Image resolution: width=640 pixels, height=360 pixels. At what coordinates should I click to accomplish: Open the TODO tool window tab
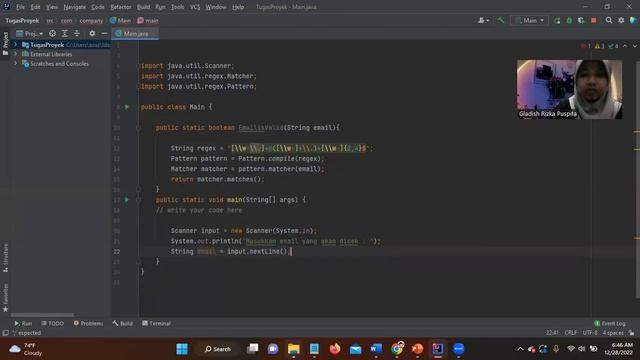click(52, 323)
